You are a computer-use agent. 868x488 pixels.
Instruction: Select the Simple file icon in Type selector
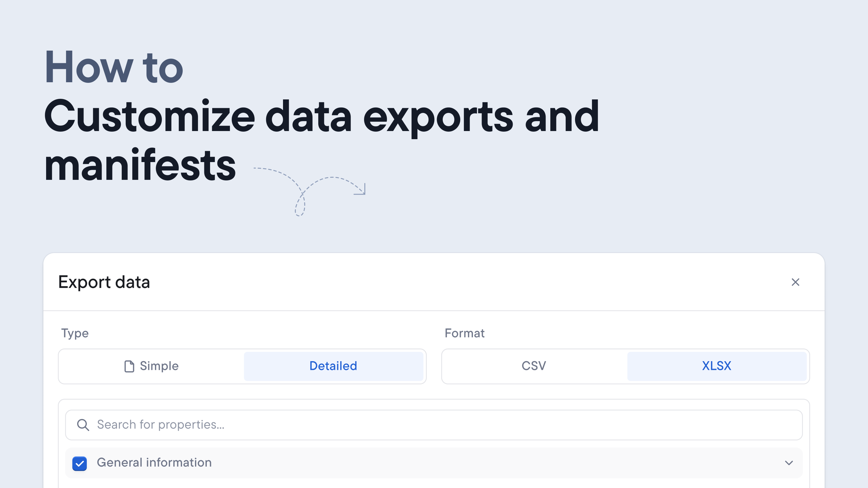pos(129,366)
